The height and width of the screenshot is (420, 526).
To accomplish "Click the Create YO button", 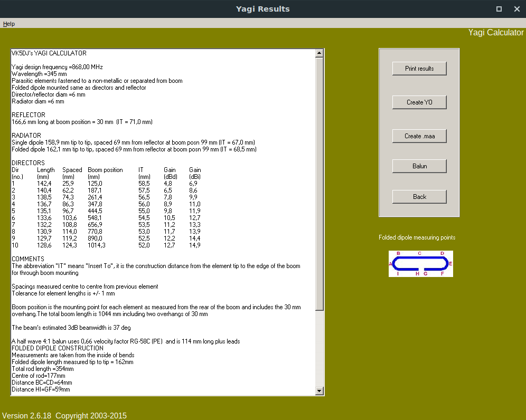I will (x=419, y=102).
